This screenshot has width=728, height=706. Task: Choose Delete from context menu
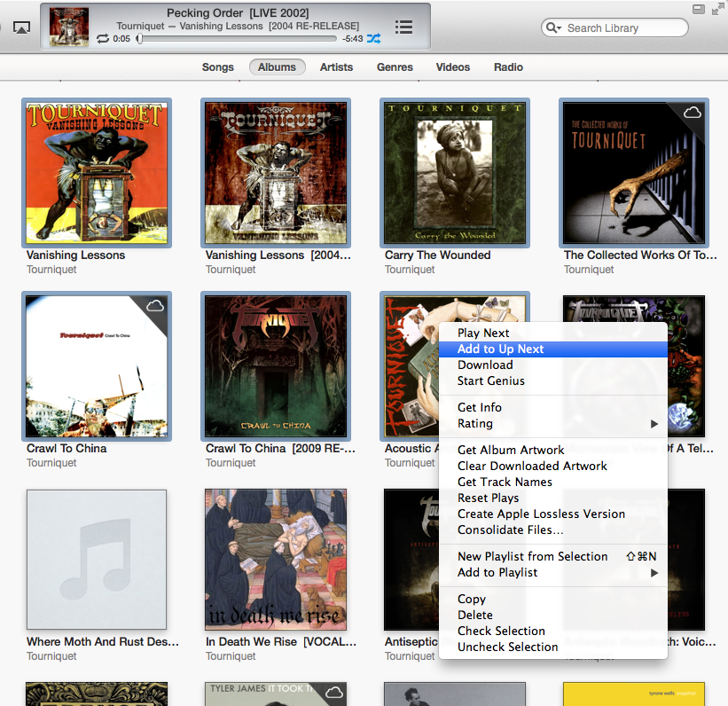(x=553, y=615)
